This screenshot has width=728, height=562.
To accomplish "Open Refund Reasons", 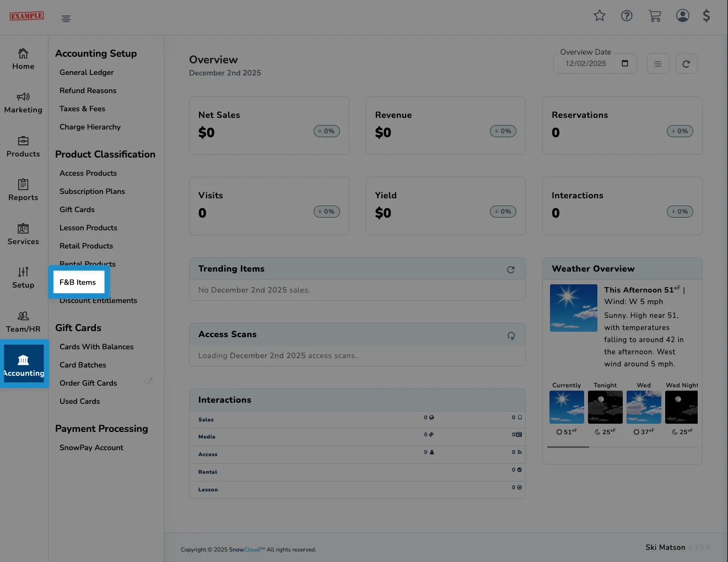I will click(x=88, y=90).
